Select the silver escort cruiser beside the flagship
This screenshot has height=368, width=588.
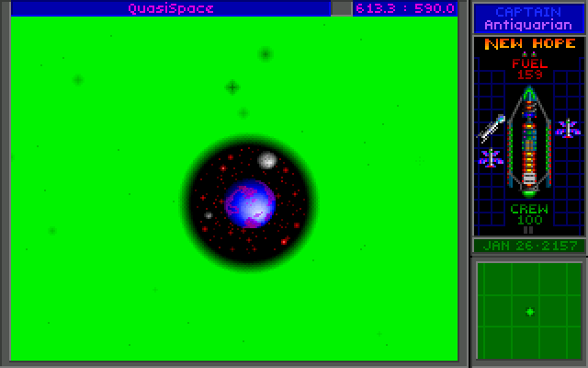[x=492, y=127]
